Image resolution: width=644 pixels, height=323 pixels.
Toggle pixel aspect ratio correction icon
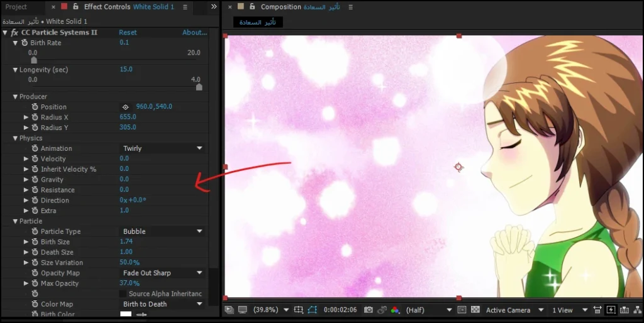tap(597, 310)
